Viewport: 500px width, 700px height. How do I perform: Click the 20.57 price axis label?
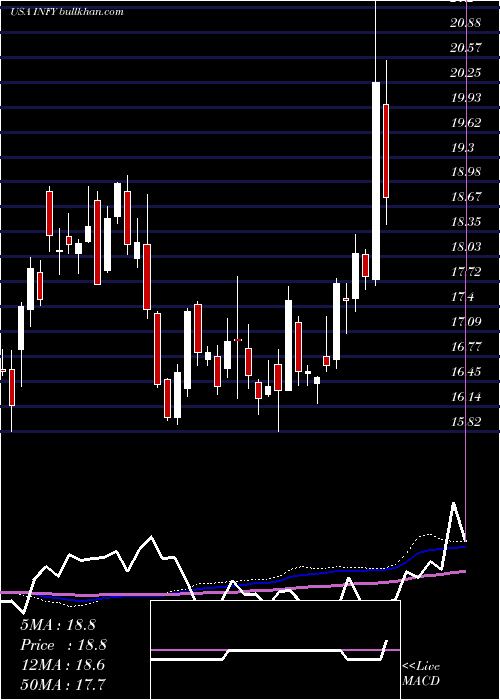[466, 47]
